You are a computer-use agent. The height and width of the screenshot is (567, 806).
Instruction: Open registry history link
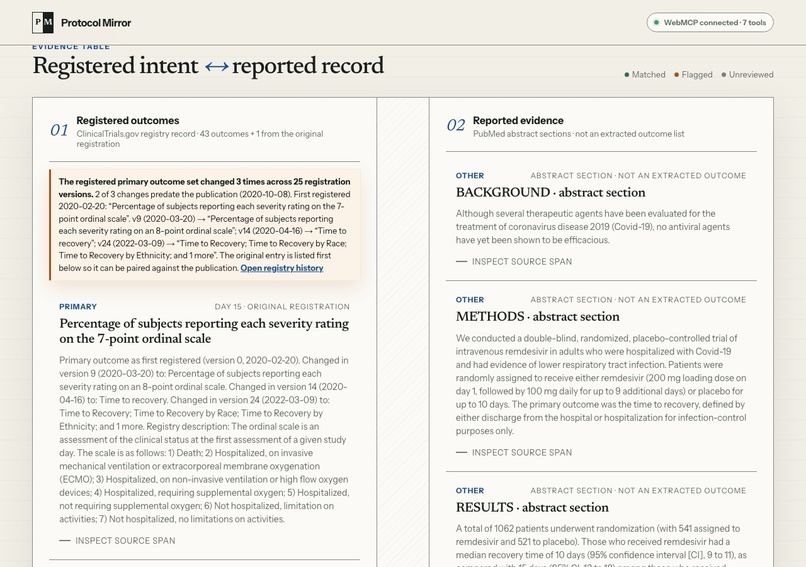click(282, 268)
